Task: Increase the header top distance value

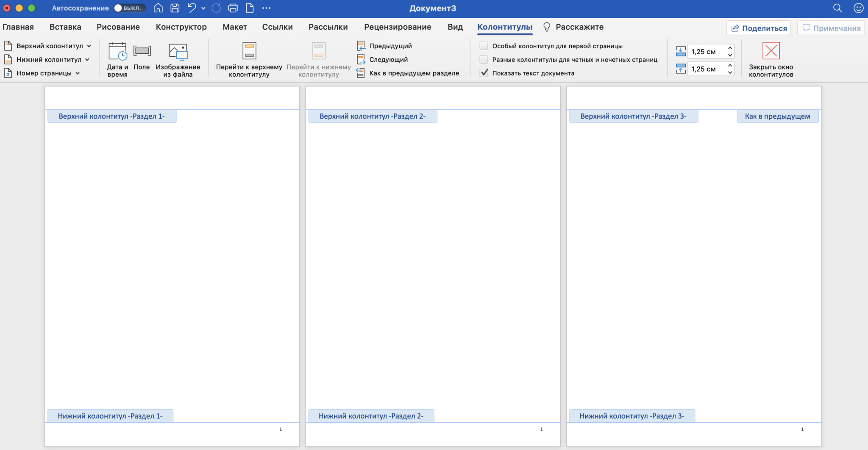Action: point(730,48)
